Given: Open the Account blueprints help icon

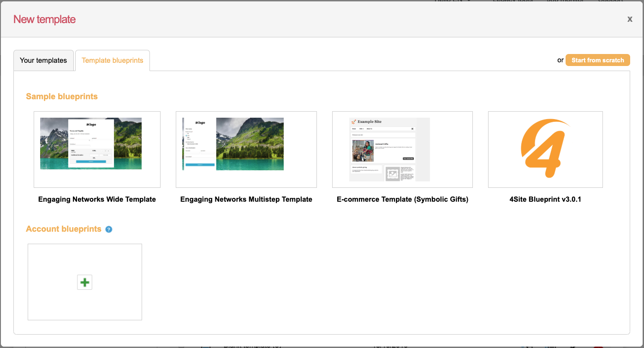Looking at the screenshot, I should click(x=109, y=229).
